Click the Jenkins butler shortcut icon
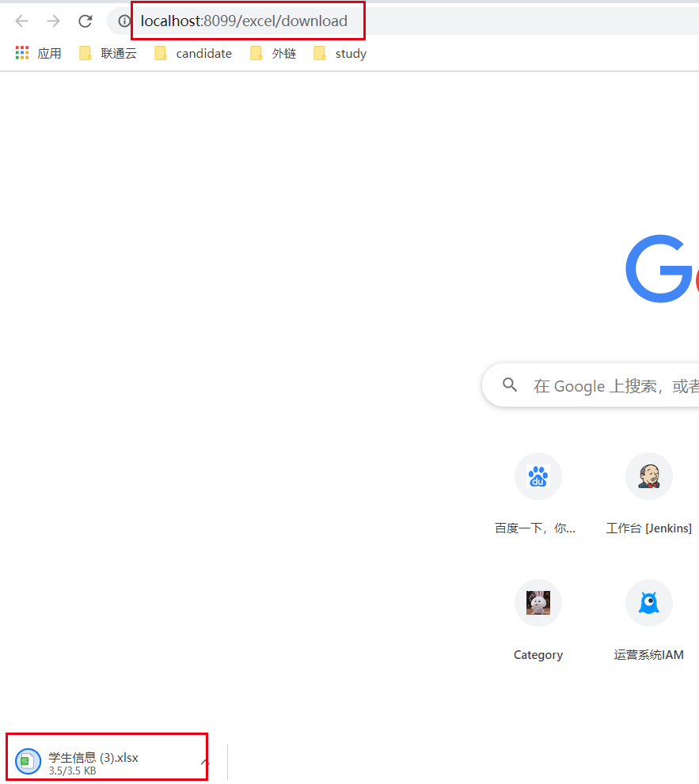The image size is (699, 784). pos(649,476)
